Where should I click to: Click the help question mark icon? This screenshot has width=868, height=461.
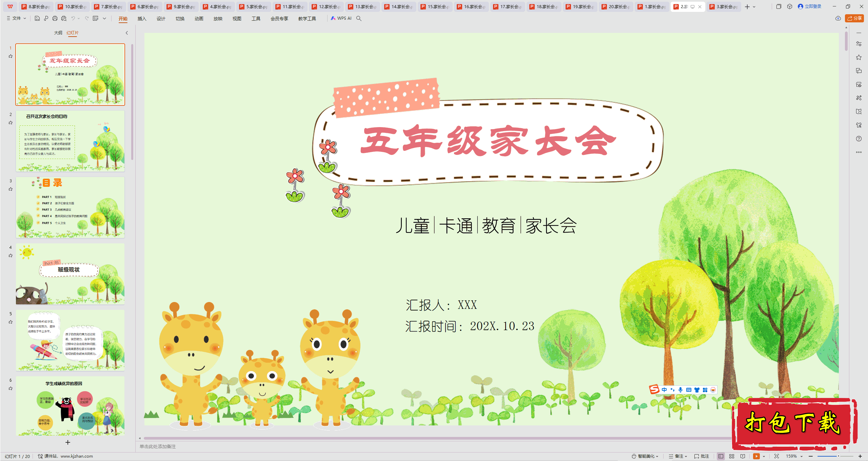859,139
